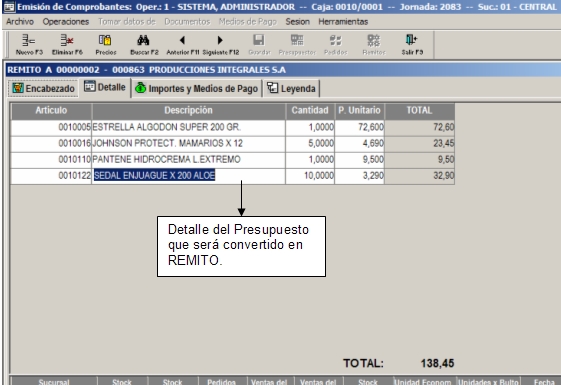Switch to the Leyenda tab
The width and height of the screenshot is (561, 385).
[292, 88]
